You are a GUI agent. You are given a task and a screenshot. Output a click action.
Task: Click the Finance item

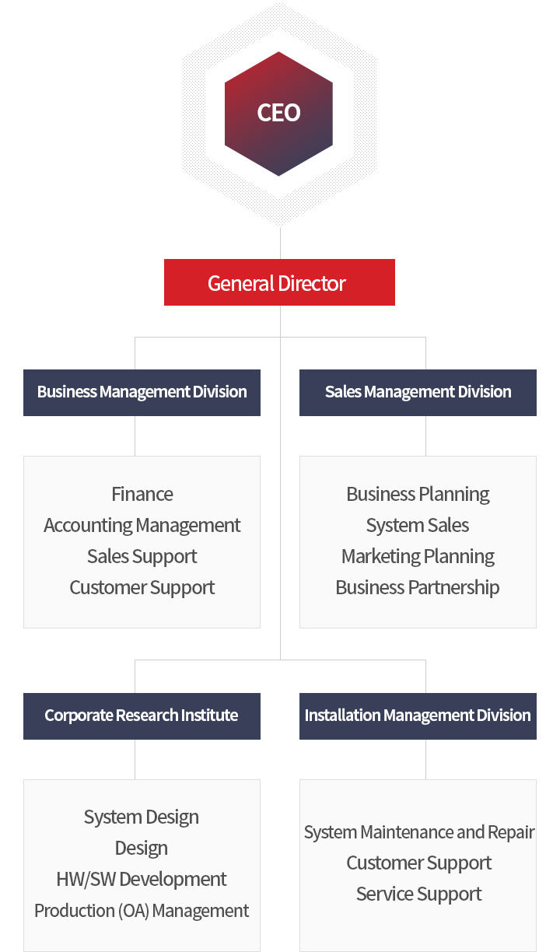pyautogui.click(x=142, y=494)
